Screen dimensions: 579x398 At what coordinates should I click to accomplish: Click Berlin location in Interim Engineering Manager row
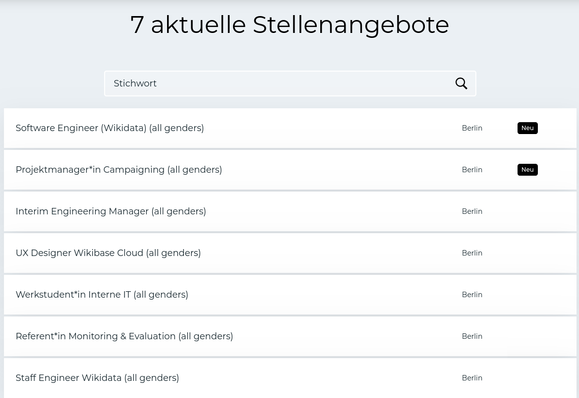click(472, 211)
